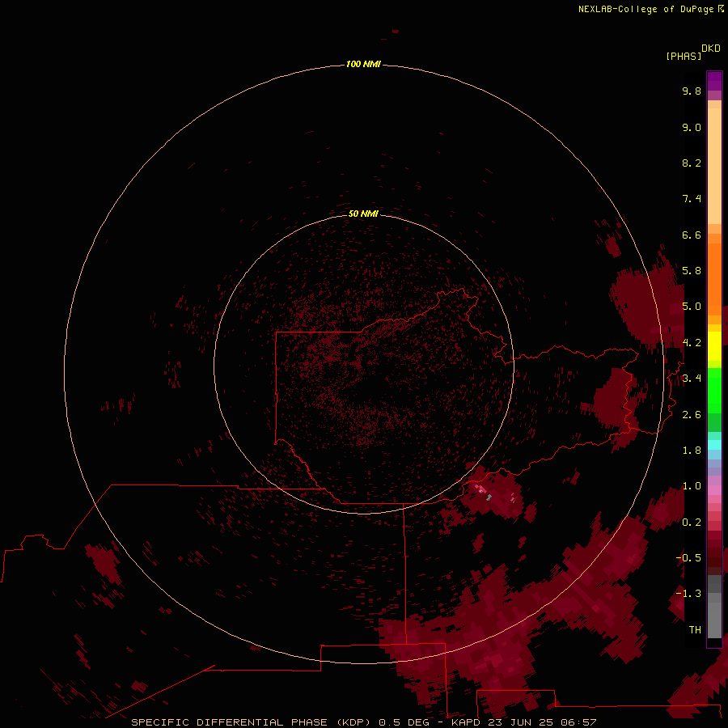
Task: Click the cyan band on the color scale
Action: (x=714, y=445)
